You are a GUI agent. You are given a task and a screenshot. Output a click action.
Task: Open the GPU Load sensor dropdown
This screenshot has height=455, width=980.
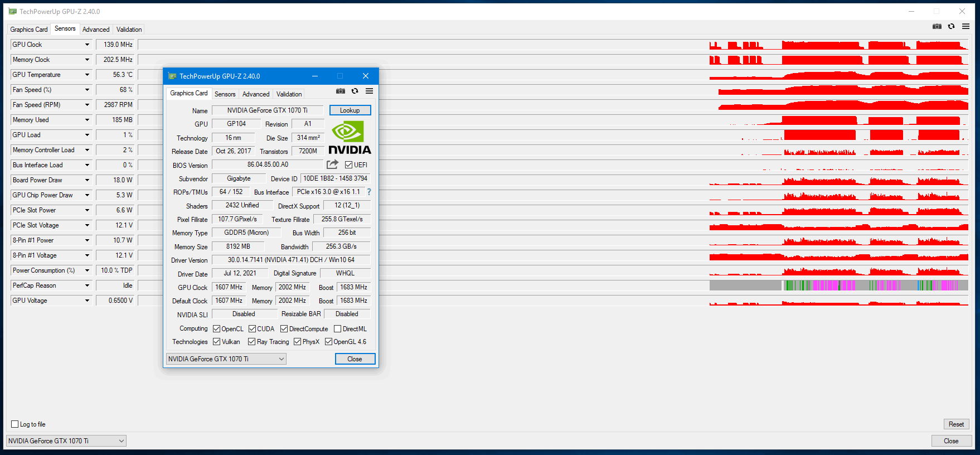click(87, 135)
